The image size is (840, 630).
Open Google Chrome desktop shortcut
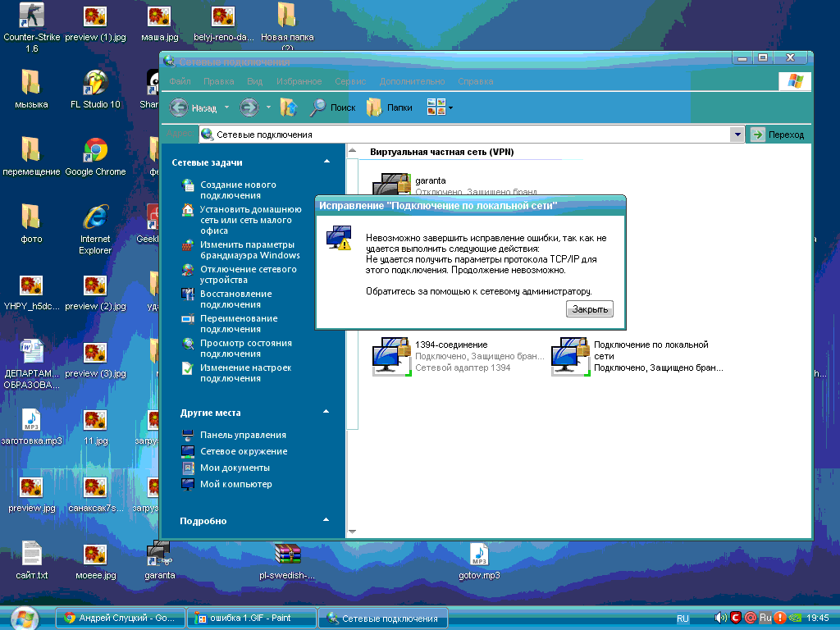coord(95,151)
